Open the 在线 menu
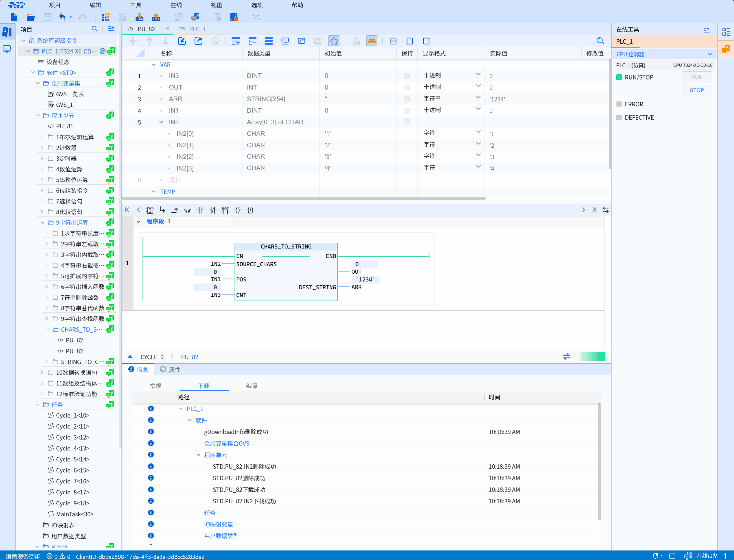The height and width of the screenshot is (560, 734). point(176,5)
